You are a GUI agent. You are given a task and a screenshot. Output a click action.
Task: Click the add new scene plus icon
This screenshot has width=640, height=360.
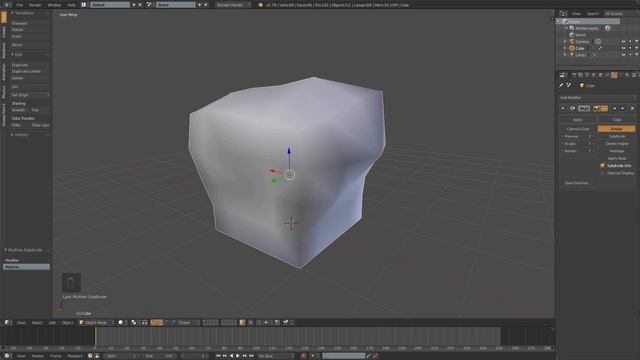(200, 5)
